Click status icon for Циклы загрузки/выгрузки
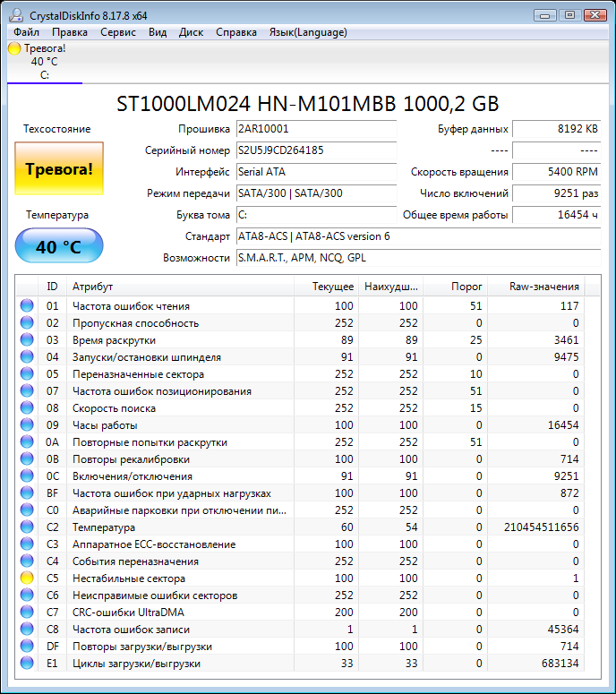 [27, 663]
